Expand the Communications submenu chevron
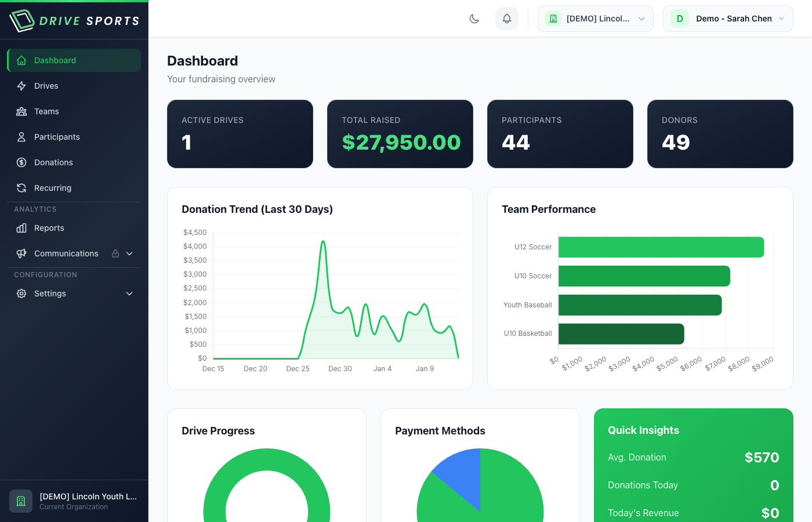This screenshot has height=522, width=812. [129, 253]
